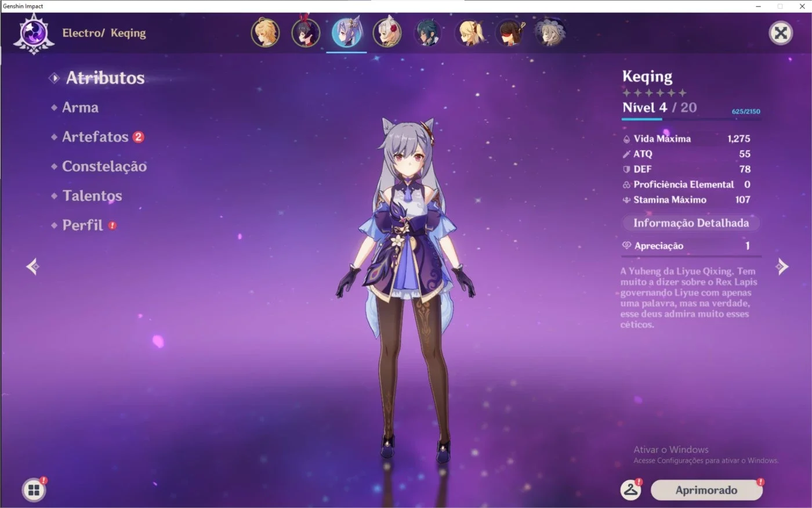
Task: Select the blond Traveler portrait
Action: click(x=265, y=33)
